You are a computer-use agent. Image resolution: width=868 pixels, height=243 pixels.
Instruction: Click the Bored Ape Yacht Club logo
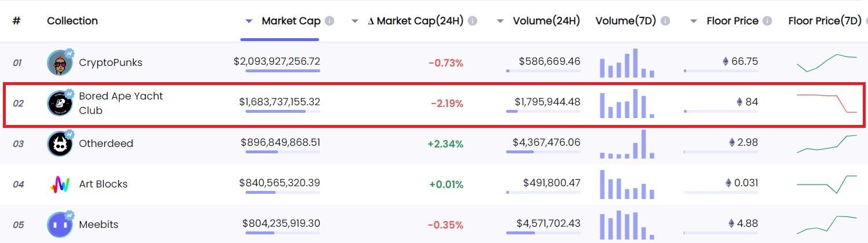click(x=60, y=103)
